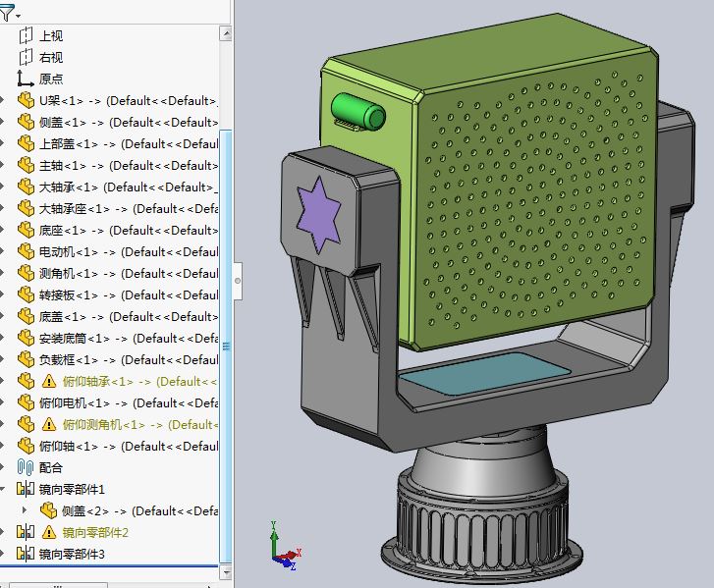Viewport: 714px width, 588px height.
Task: Expand the 配合 mates folder
Action: coord(2,467)
